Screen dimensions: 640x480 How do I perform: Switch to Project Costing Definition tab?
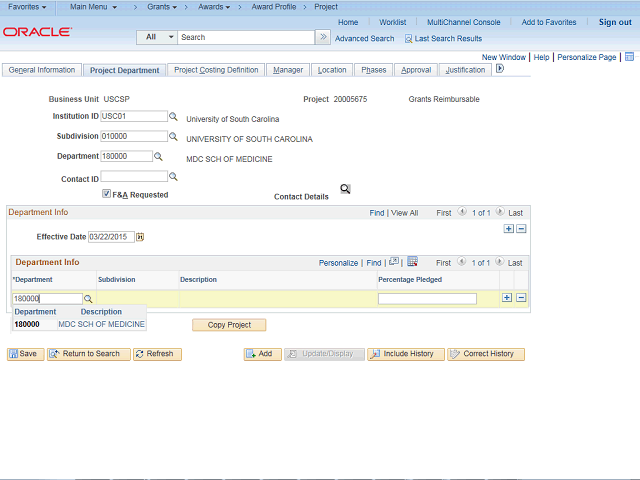216,70
